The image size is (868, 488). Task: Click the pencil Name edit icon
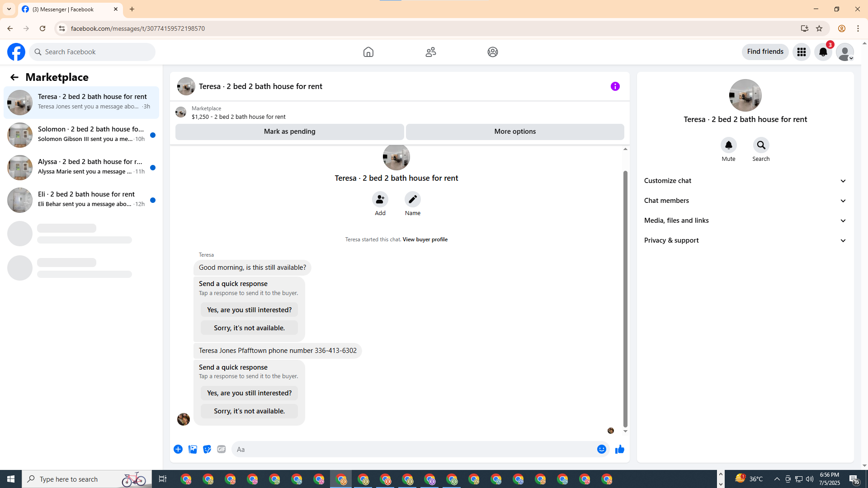tap(412, 199)
